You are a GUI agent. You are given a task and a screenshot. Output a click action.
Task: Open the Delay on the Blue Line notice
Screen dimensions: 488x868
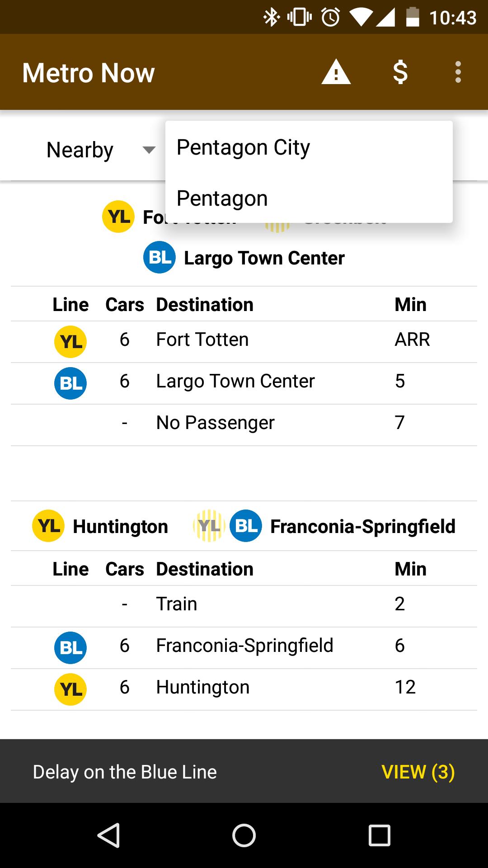tap(125, 772)
